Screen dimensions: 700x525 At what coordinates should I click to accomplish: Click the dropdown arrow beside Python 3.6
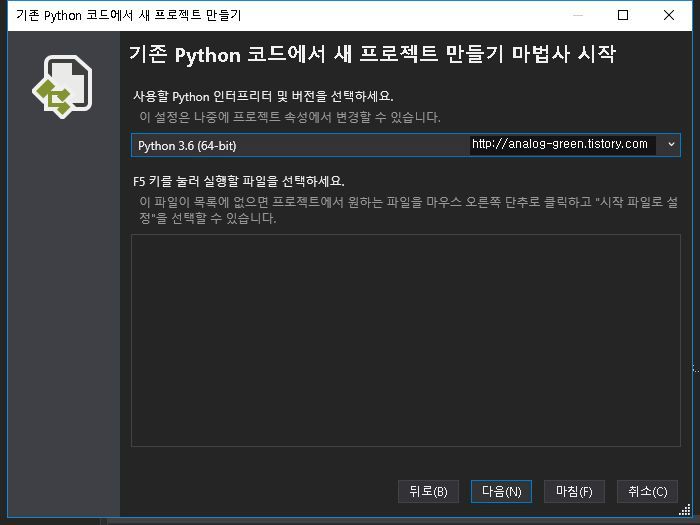pyautogui.click(x=671, y=144)
